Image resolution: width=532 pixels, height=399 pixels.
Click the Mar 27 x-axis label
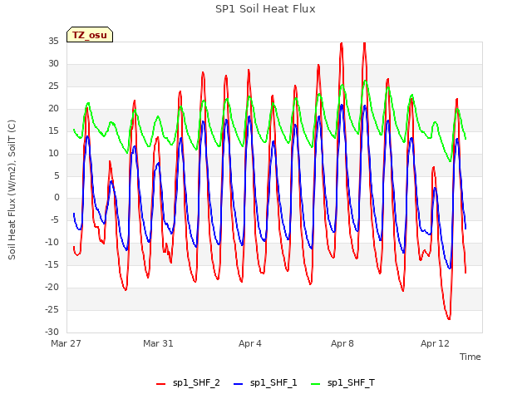66,343
